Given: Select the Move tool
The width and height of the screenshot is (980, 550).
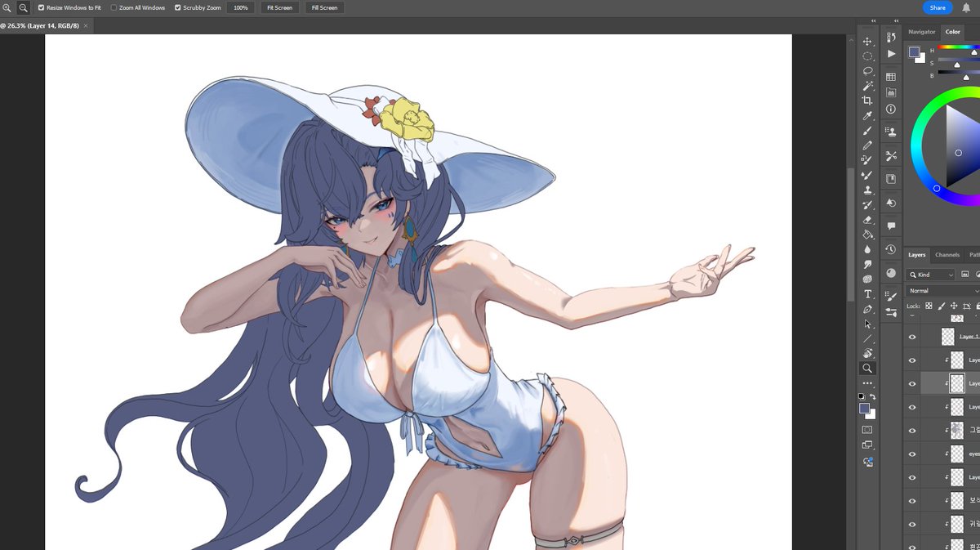Looking at the screenshot, I should (x=867, y=41).
